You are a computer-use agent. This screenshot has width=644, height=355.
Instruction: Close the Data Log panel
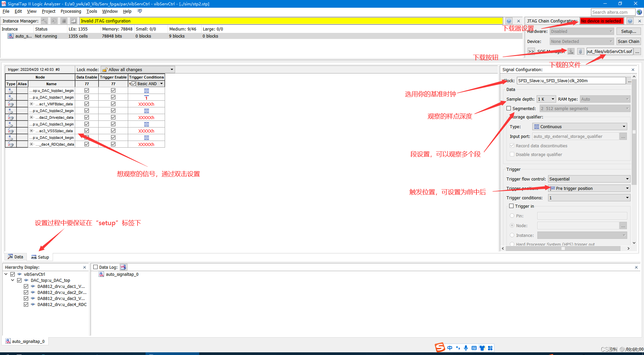pyautogui.click(x=636, y=267)
